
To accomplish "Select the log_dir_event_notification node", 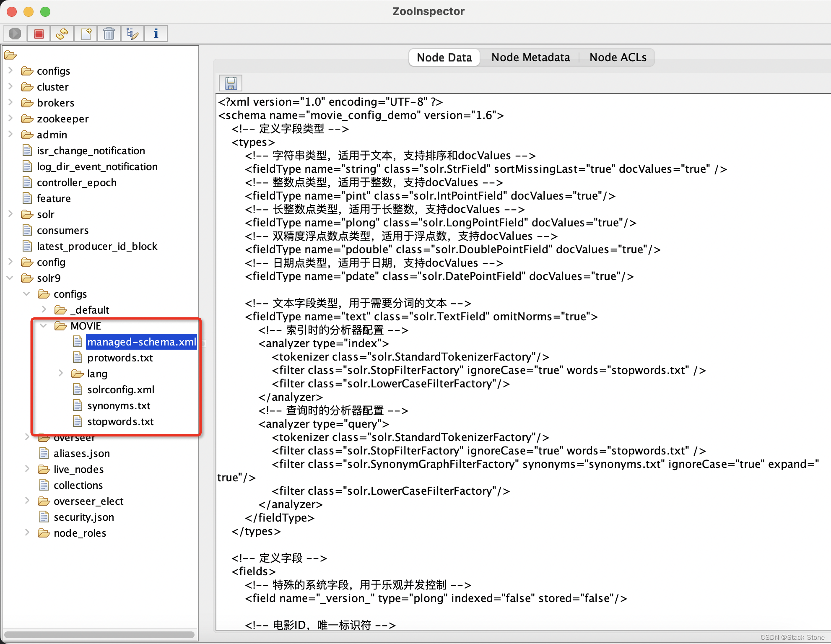I will coord(97,166).
